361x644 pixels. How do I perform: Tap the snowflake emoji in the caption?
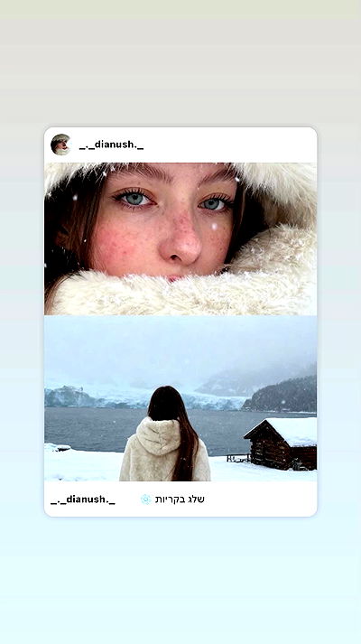pos(146,499)
